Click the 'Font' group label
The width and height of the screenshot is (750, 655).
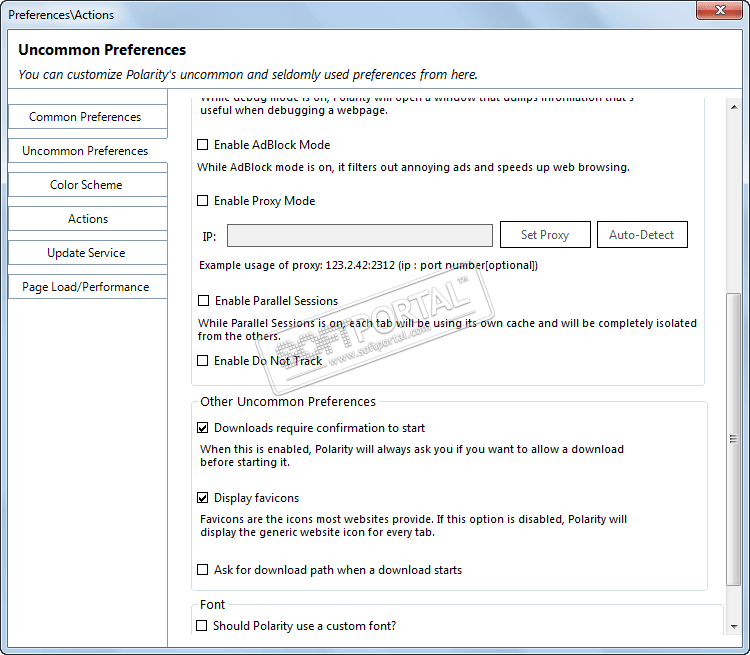(212, 605)
